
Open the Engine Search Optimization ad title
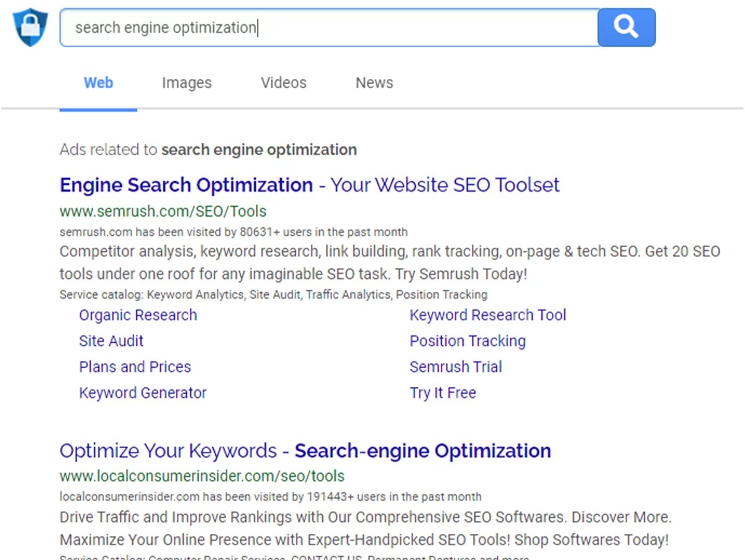coord(309,185)
